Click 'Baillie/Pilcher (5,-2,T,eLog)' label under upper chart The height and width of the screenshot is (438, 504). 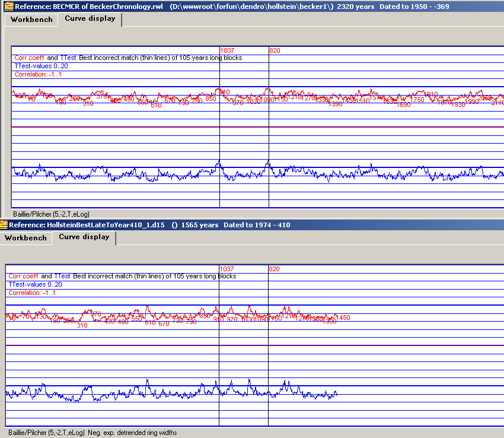pos(51,214)
